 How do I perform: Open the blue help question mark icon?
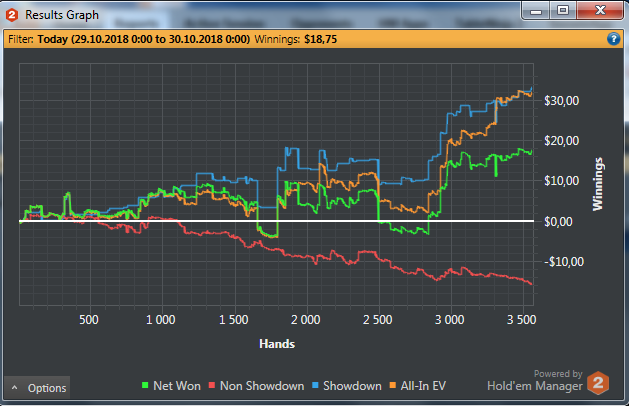pyautogui.click(x=613, y=39)
